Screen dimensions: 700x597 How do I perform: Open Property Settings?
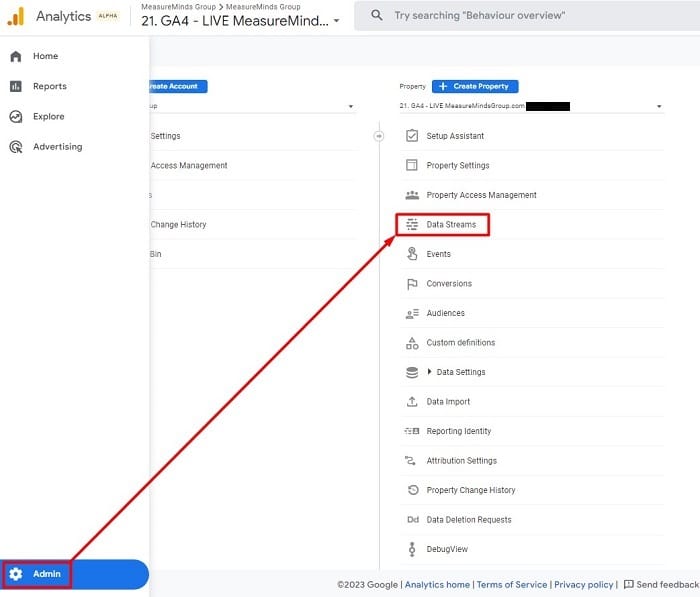pos(458,165)
